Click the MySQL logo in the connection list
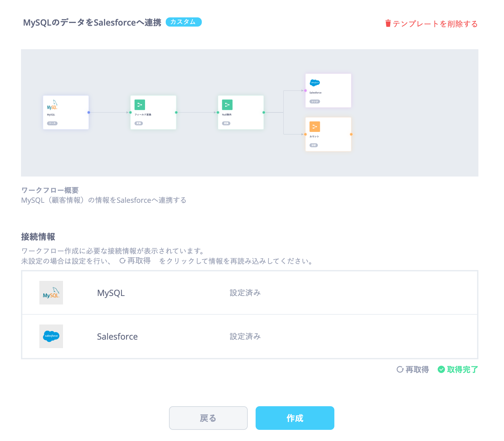 (x=51, y=293)
